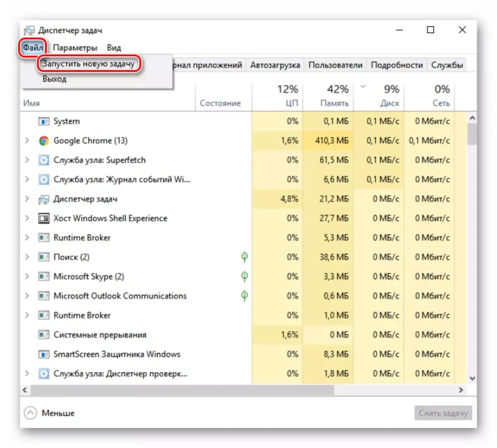Click the SmartScreen Защитника Windows icon
This screenshot has height=448, width=497.
43,354
